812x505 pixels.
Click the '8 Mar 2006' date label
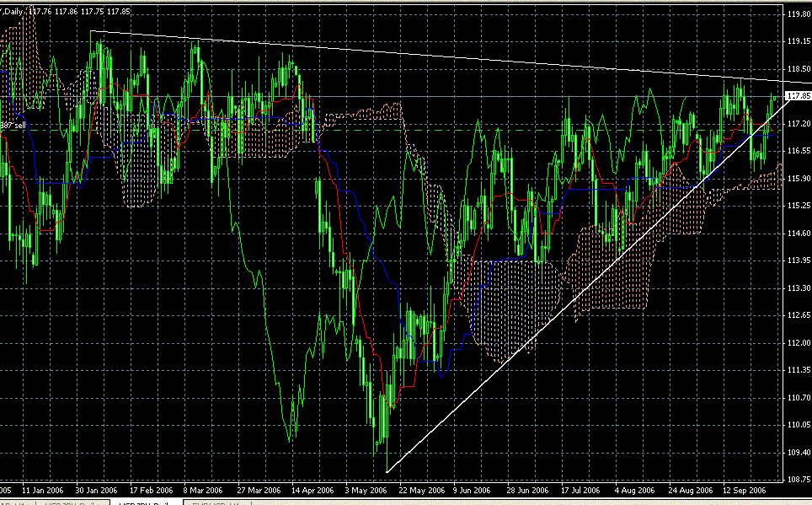[202, 491]
